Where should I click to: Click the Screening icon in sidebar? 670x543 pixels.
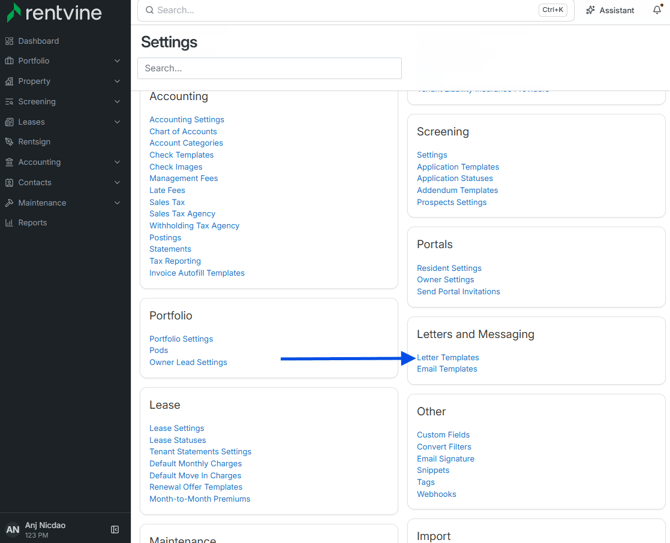click(x=9, y=102)
